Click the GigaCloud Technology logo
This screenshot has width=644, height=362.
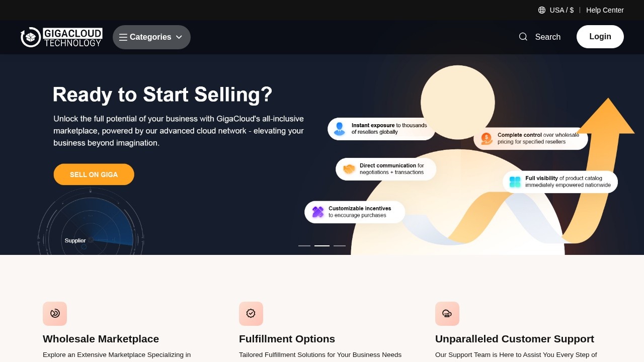pos(61,37)
